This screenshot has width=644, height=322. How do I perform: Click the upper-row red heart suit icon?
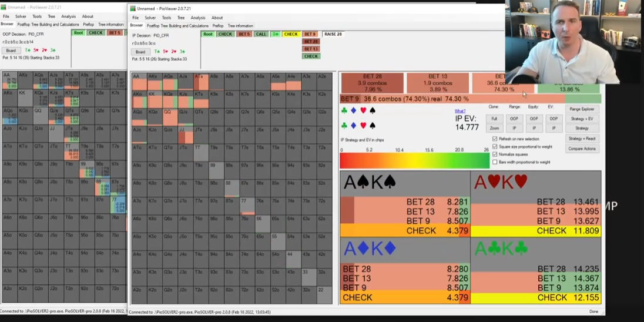[363, 110]
